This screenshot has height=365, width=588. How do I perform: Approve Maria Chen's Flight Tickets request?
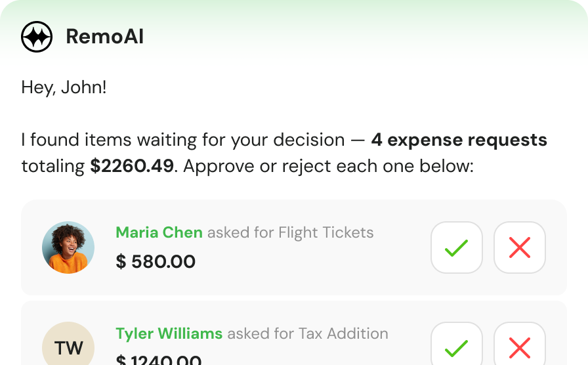tap(456, 247)
